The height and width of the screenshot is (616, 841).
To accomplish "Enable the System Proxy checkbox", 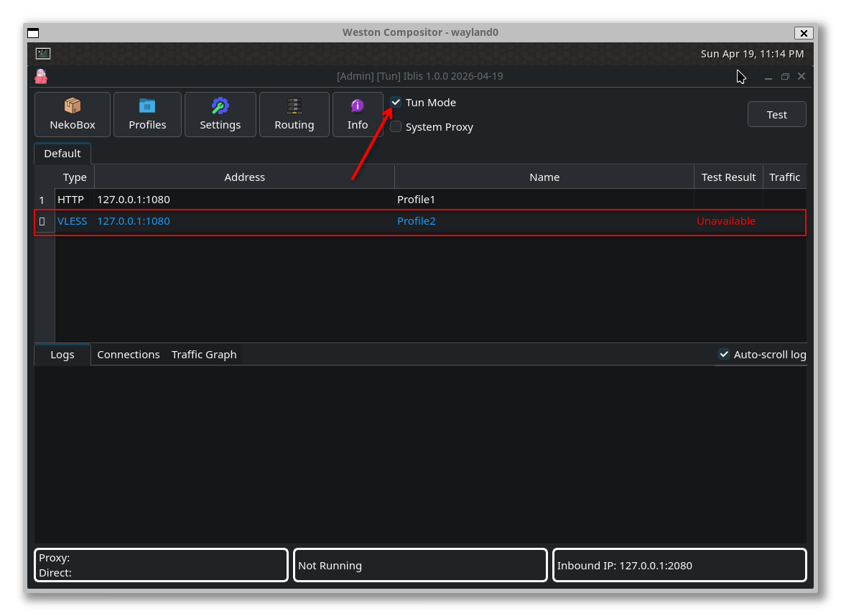I will 396,126.
